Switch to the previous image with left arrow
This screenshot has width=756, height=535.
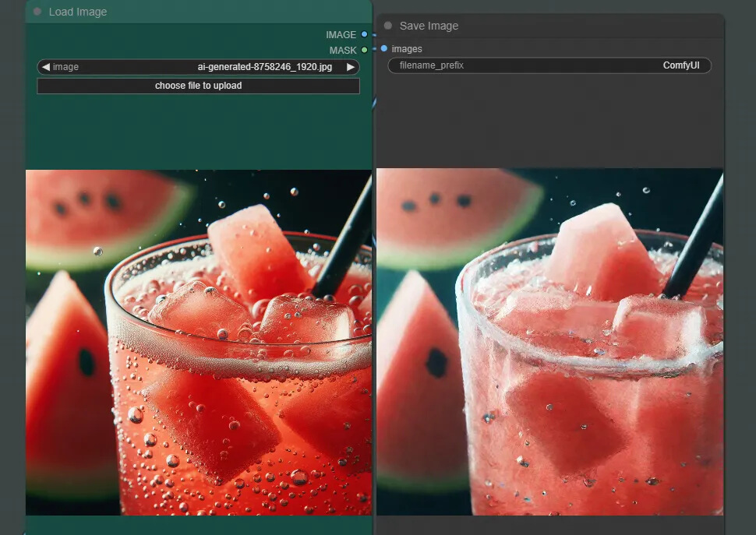[x=45, y=67]
